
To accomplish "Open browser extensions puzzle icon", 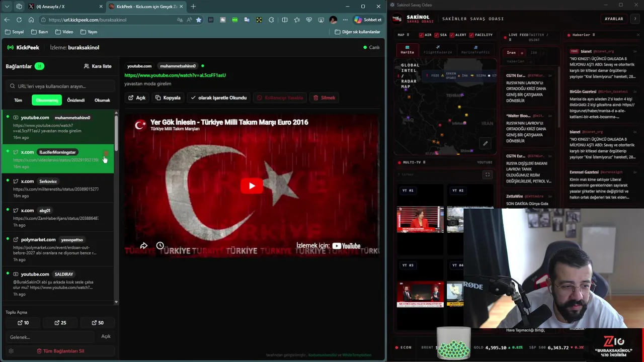I will tap(271, 20).
